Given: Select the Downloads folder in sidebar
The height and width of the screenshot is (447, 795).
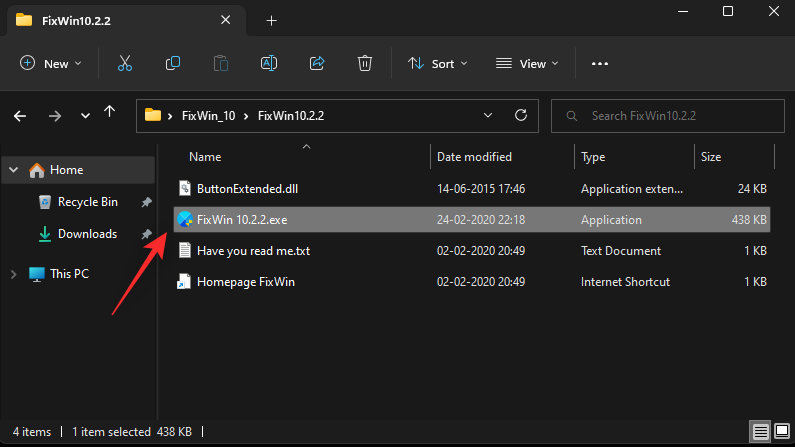Looking at the screenshot, I should click(x=87, y=234).
